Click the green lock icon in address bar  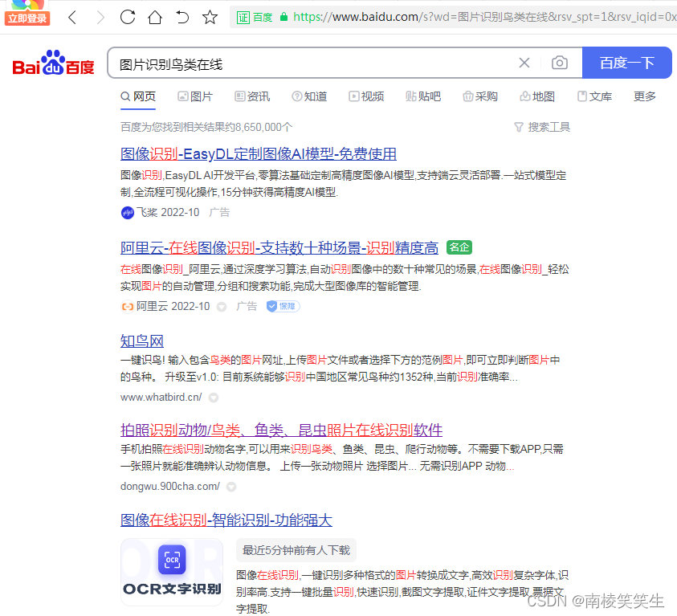pos(283,17)
